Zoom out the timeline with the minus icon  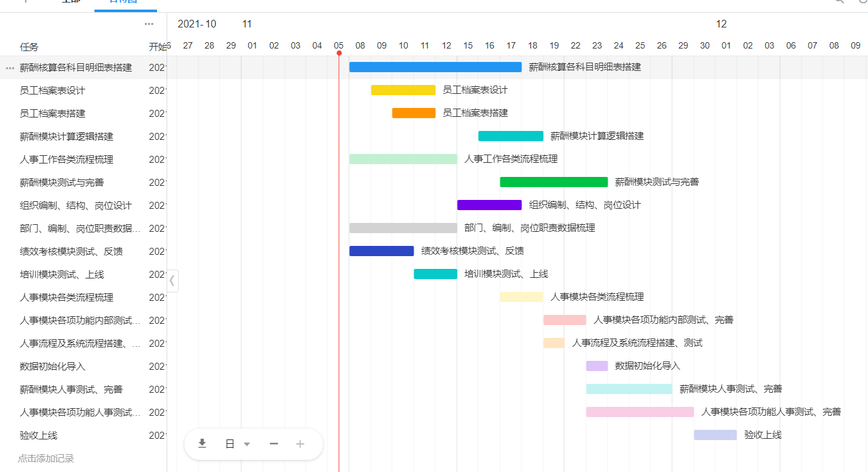274,444
